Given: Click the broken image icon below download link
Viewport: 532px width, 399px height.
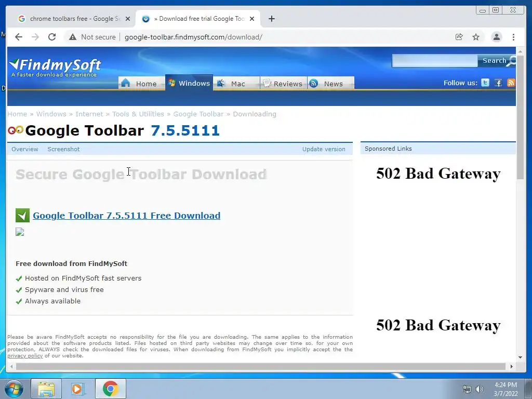Looking at the screenshot, I should tap(20, 232).
